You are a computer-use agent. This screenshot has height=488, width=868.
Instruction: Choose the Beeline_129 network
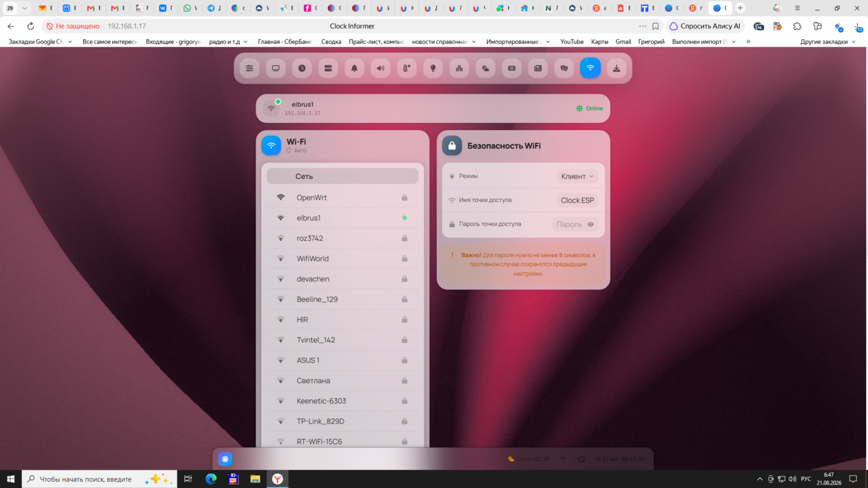tap(342, 299)
